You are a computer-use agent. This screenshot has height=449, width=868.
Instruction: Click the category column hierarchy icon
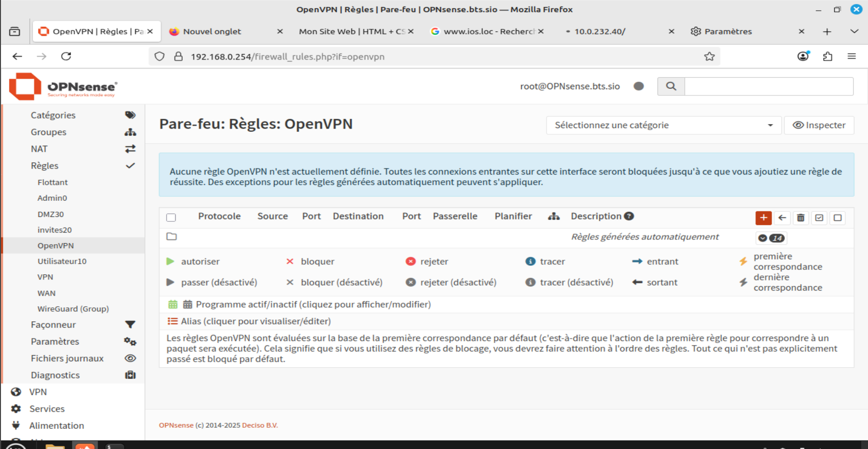[x=554, y=216]
